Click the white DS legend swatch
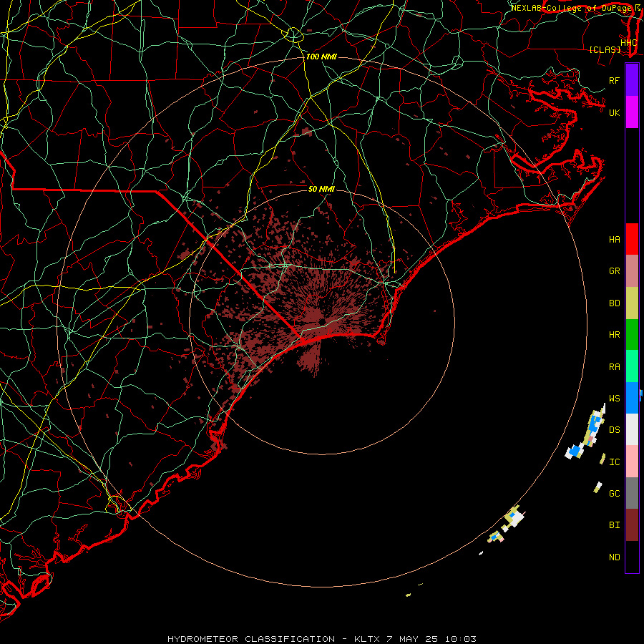The width and height of the screenshot is (644, 644). point(632,429)
